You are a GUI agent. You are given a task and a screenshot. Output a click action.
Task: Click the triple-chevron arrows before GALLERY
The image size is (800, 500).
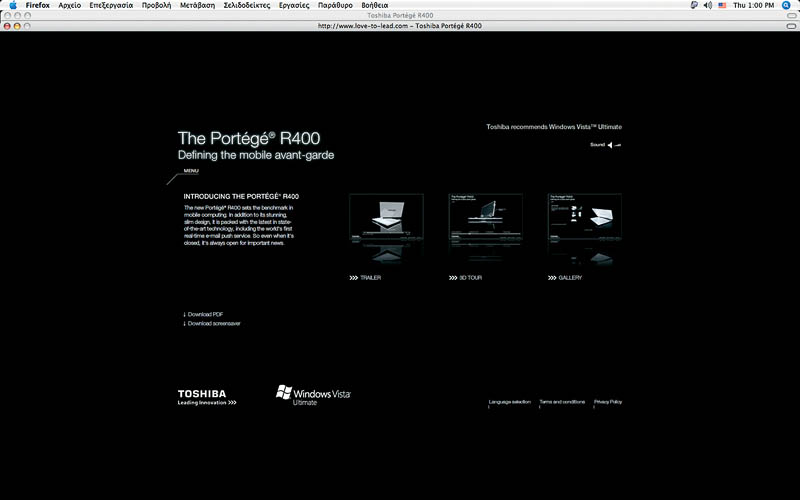pos(552,278)
